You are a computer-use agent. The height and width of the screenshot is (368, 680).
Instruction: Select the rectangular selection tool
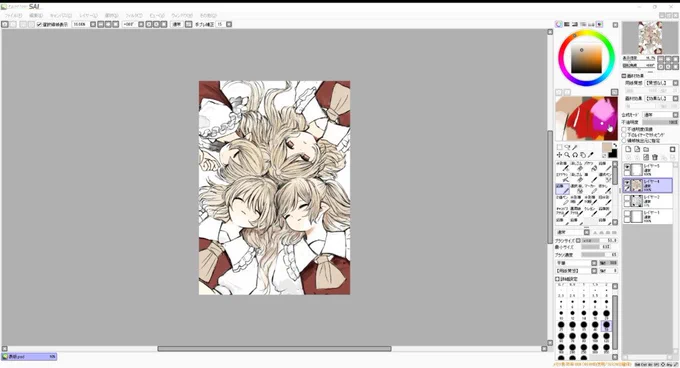click(x=559, y=147)
